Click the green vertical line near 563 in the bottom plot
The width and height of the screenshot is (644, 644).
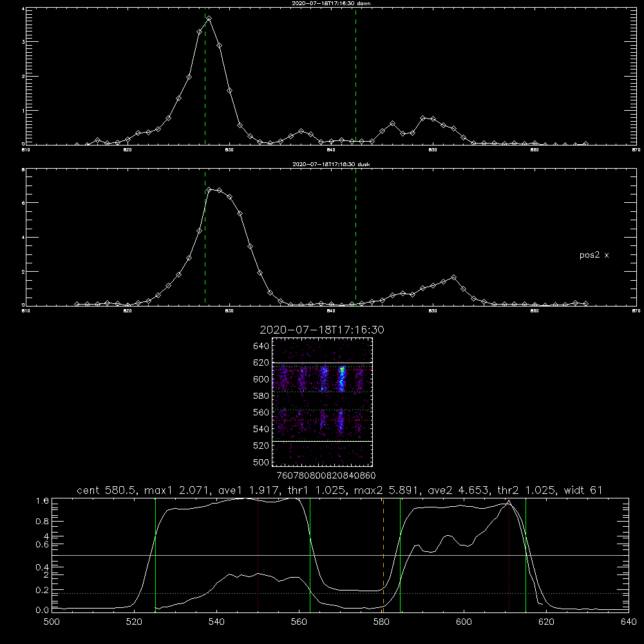coord(310,554)
